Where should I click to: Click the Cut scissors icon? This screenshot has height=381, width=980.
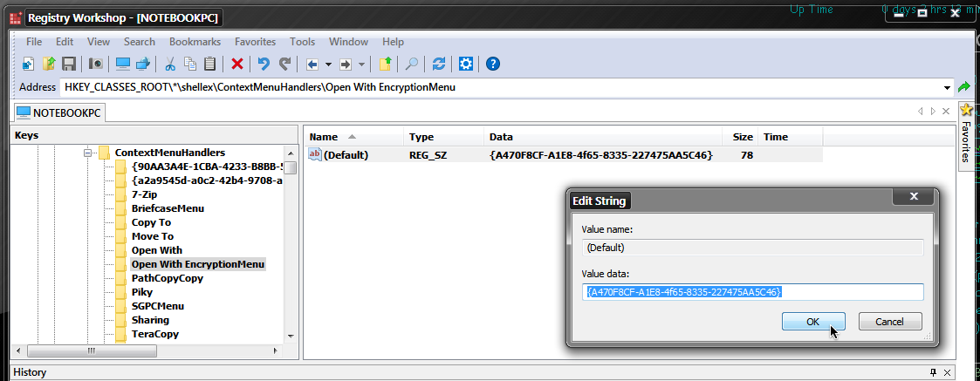coord(169,64)
